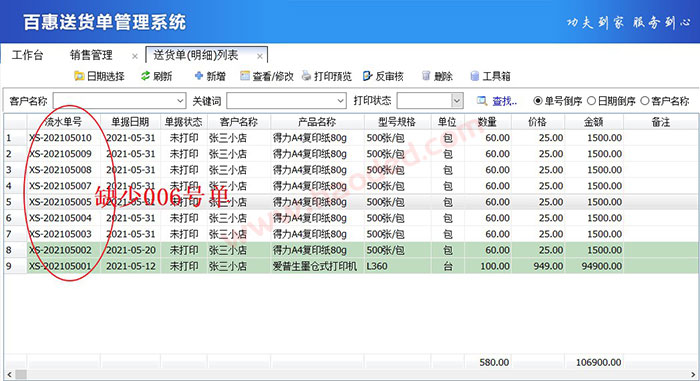Click total quantity 580.00

(494, 362)
